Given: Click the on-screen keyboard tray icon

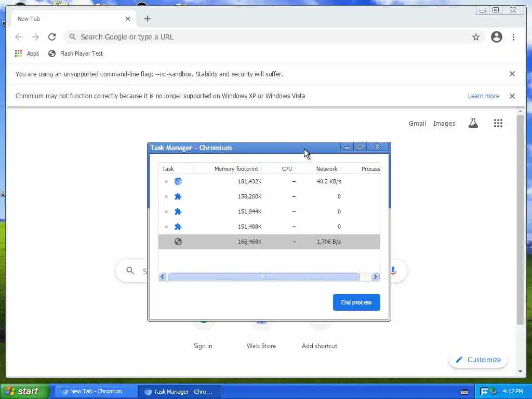Looking at the screenshot, I should pyautogui.click(x=464, y=392).
